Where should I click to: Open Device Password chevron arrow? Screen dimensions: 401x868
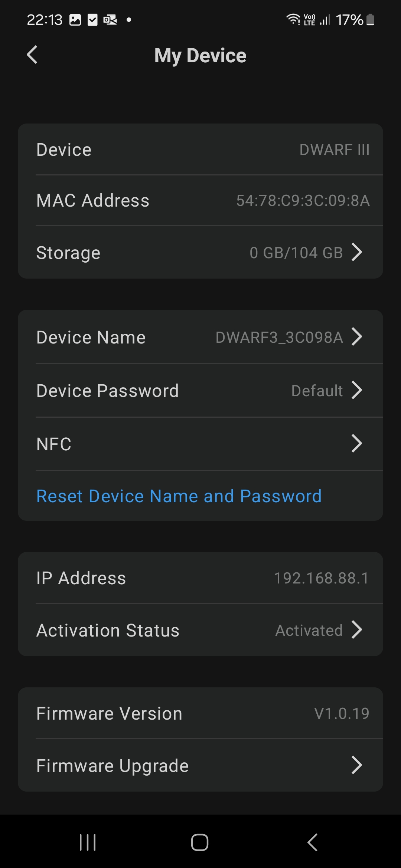(356, 391)
